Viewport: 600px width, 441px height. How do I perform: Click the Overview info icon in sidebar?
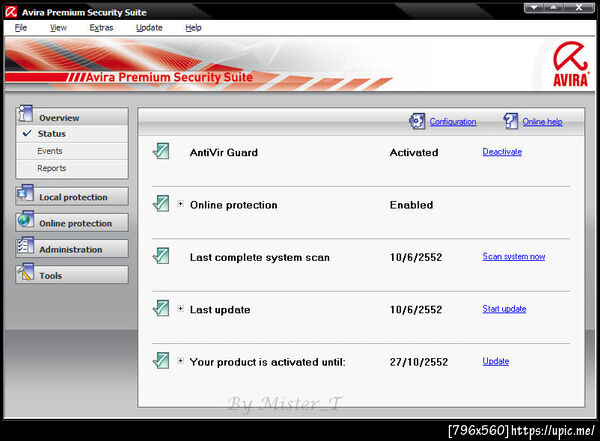(x=24, y=114)
